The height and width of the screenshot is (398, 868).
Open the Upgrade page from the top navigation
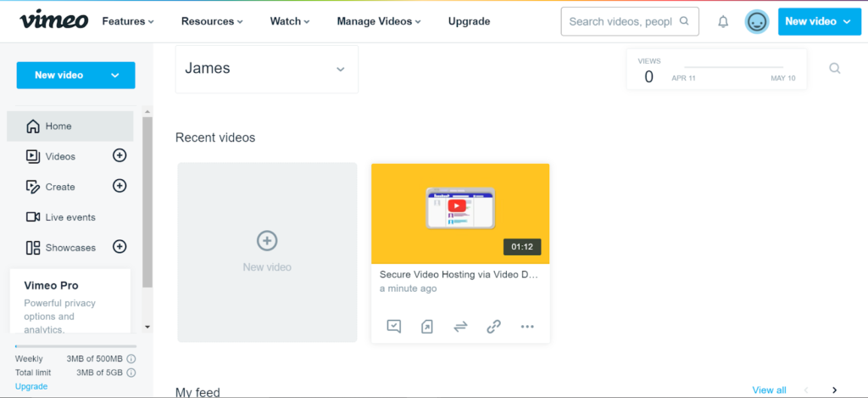click(x=469, y=21)
